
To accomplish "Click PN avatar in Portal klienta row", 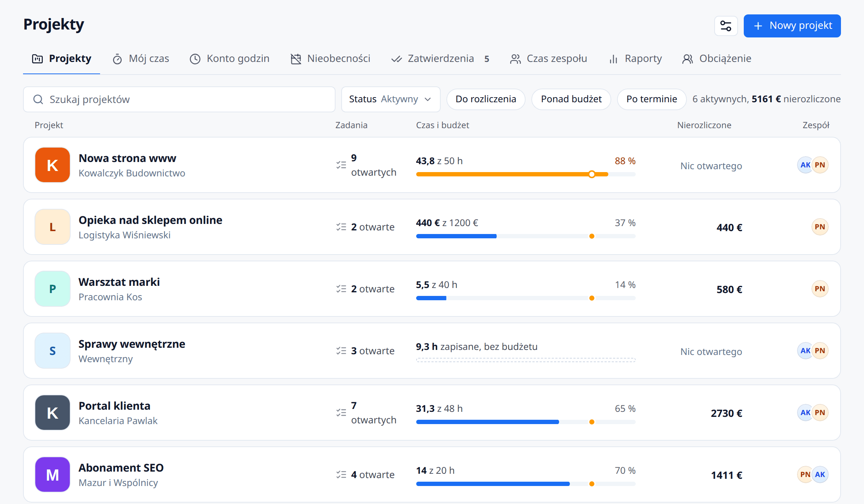I will pos(820,413).
